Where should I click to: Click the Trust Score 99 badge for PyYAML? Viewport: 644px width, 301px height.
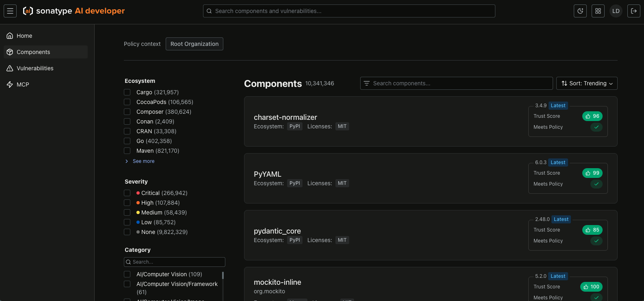coord(592,173)
